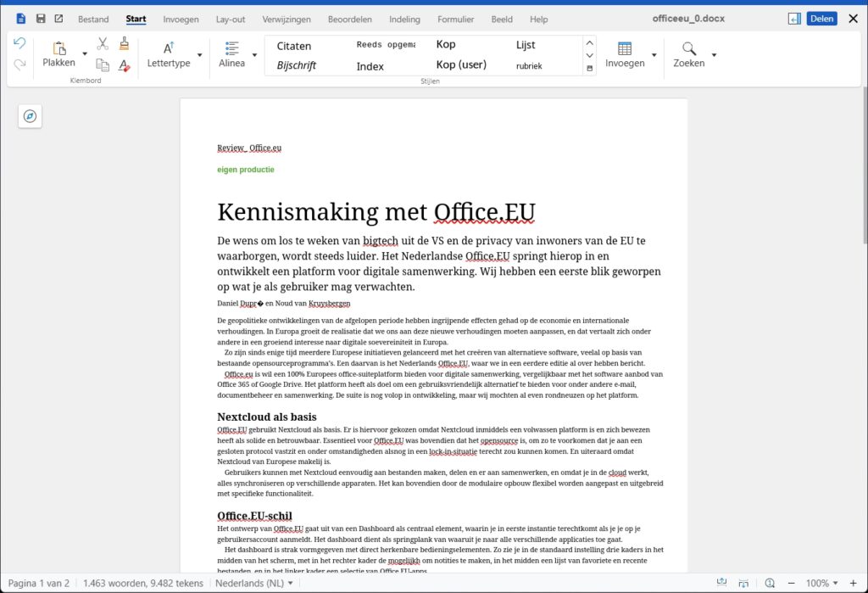Open the navigator compass button beside the page
This screenshot has width=868, height=593.
coord(30,116)
